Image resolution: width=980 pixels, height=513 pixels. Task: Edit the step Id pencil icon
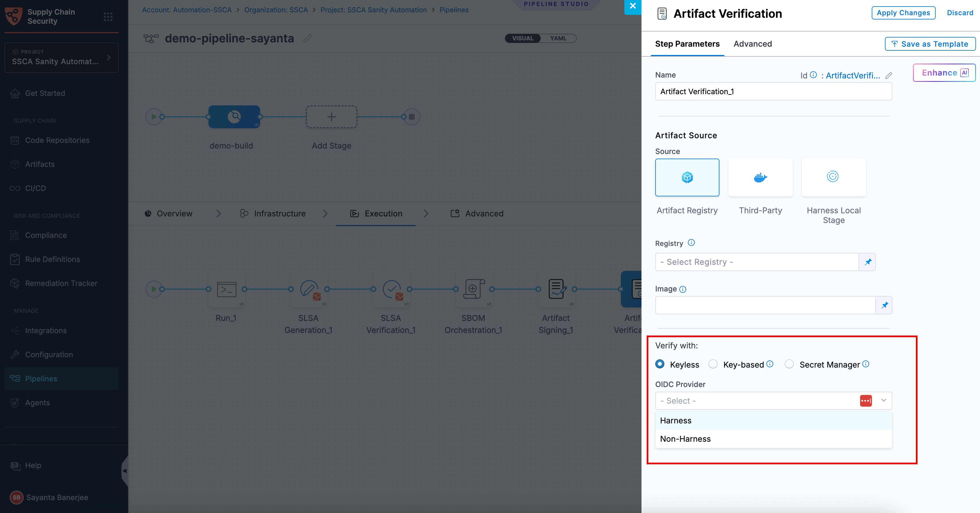[889, 75]
